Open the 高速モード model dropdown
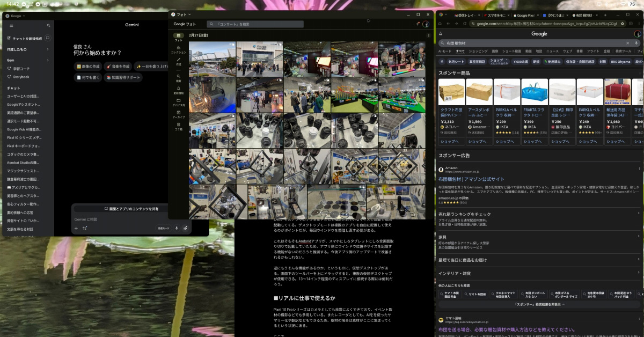644x337 pixels. click(163, 228)
